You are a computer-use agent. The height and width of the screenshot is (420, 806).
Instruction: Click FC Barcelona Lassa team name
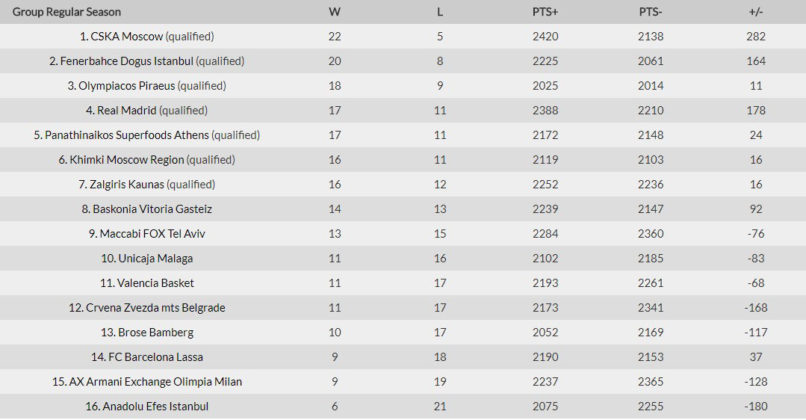[x=151, y=357]
